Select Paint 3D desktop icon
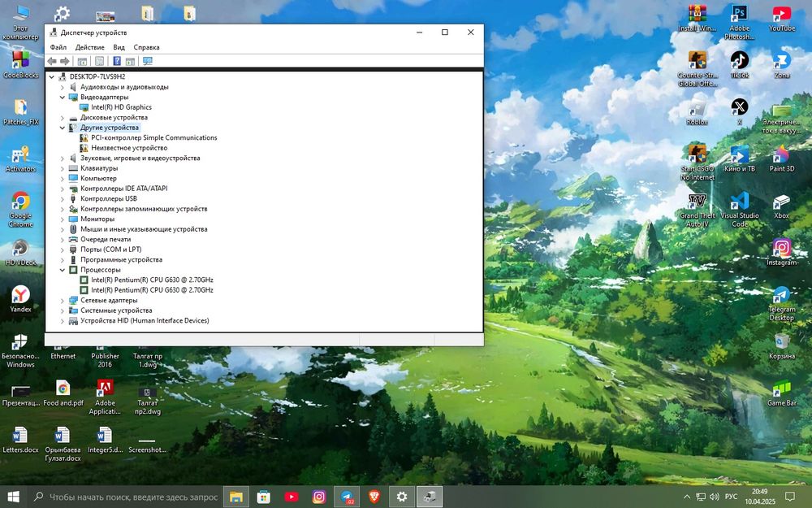Viewport: 812px width, 508px height. (x=781, y=158)
